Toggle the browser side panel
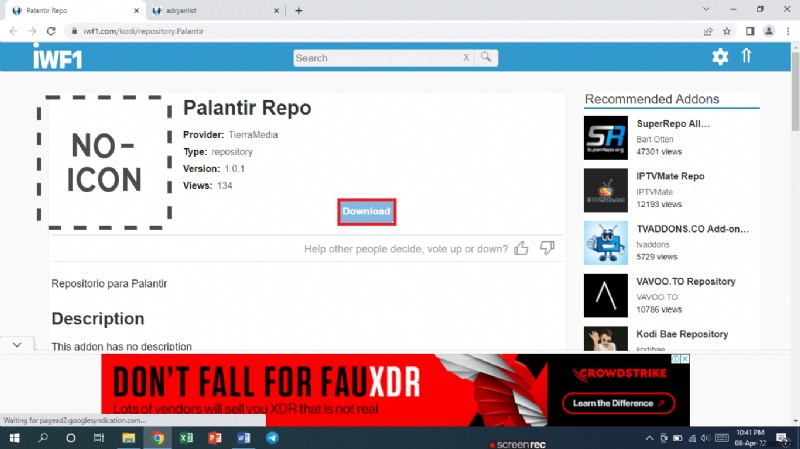The height and width of the screenshot is (449, 800). pyautogui.click(x=750, y=31)
